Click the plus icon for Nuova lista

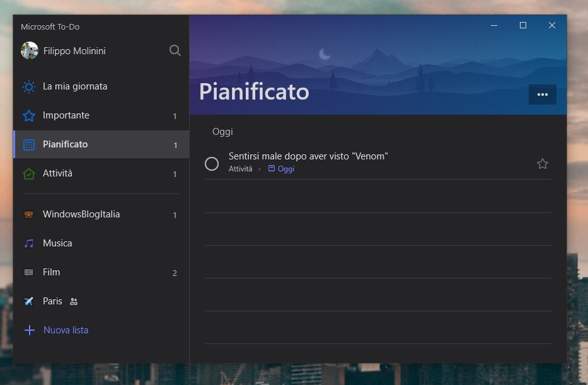pyautogui.click(x=29, y=330)
